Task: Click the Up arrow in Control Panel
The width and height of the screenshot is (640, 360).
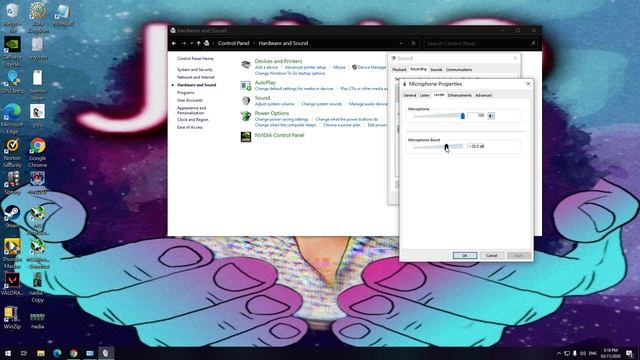Action: [198, 43]
